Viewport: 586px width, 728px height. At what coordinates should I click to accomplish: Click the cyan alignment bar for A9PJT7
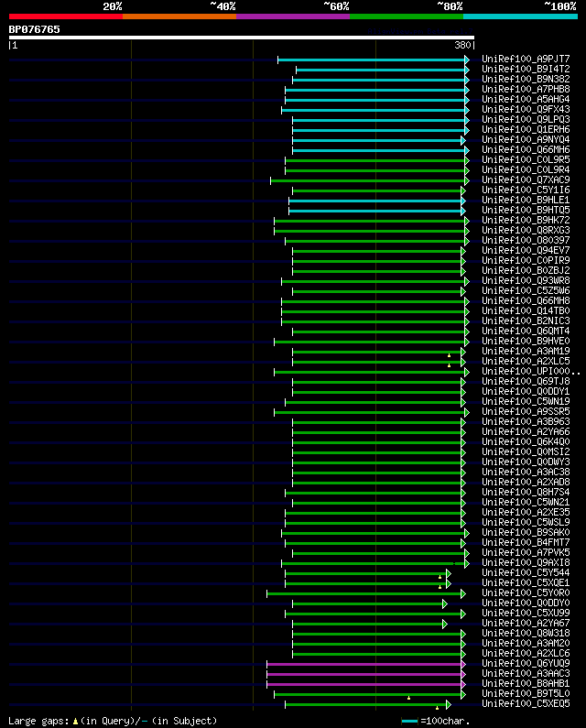pos(372,60)
